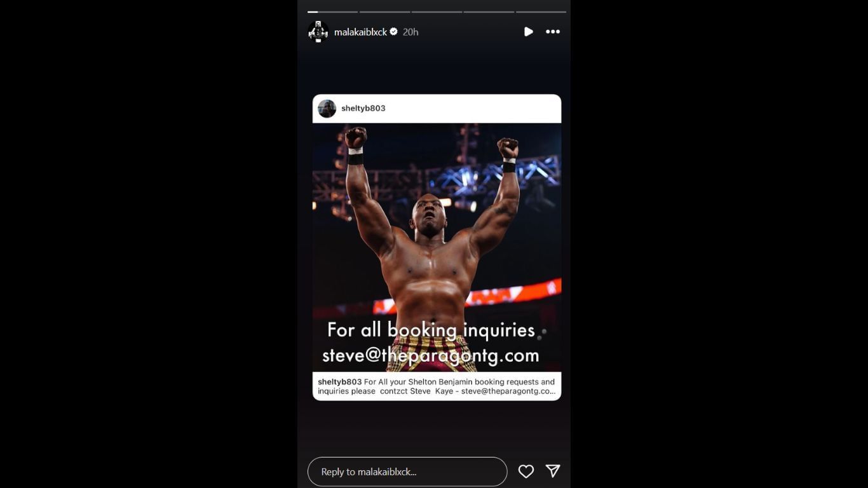
Task: Click the steve@theparagontg.com overlay text
Action: coord(431,355)
